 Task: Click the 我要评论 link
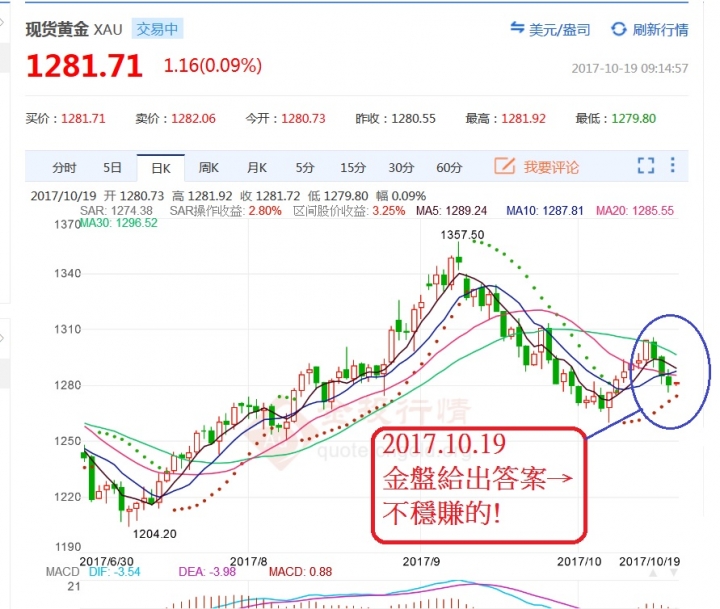pos(551,167)
